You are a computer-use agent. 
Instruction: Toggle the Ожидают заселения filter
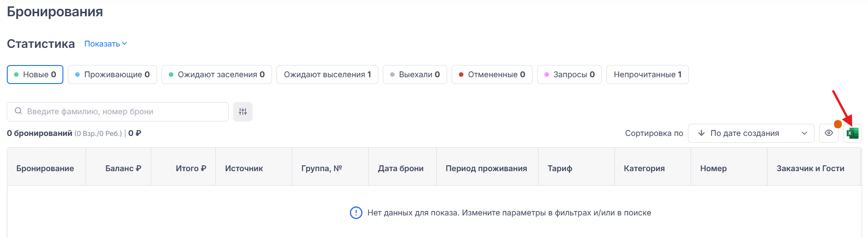point(216,75)
